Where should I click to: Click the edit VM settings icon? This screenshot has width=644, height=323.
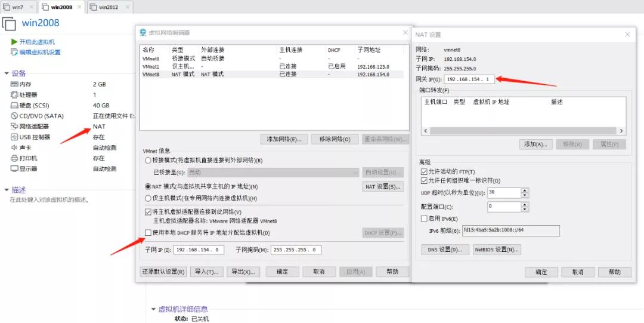click(14, 53)
